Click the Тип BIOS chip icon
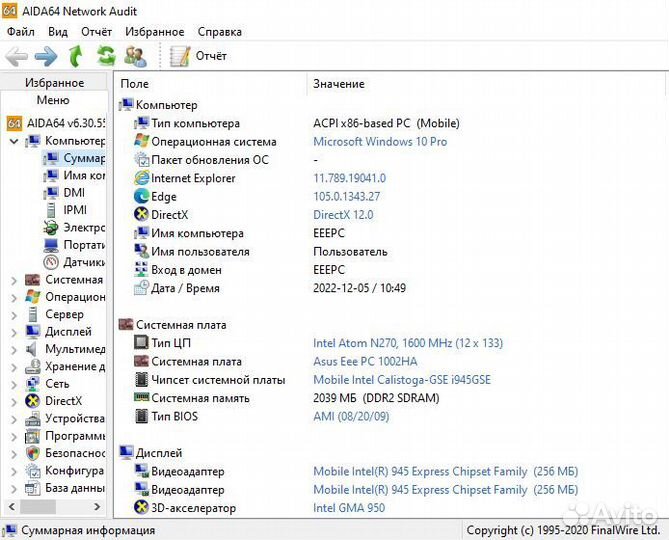 pos(141,416)
